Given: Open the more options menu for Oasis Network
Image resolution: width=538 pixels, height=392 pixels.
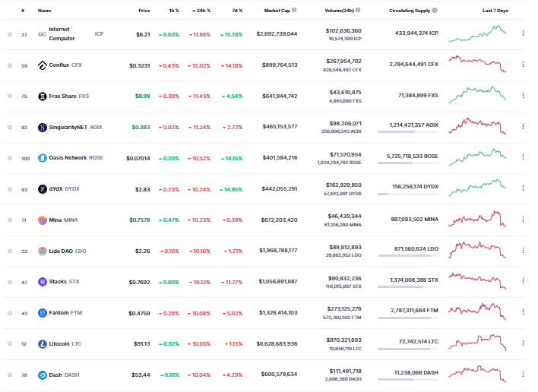Looking at the screenshot, I should tap(523, 156).
